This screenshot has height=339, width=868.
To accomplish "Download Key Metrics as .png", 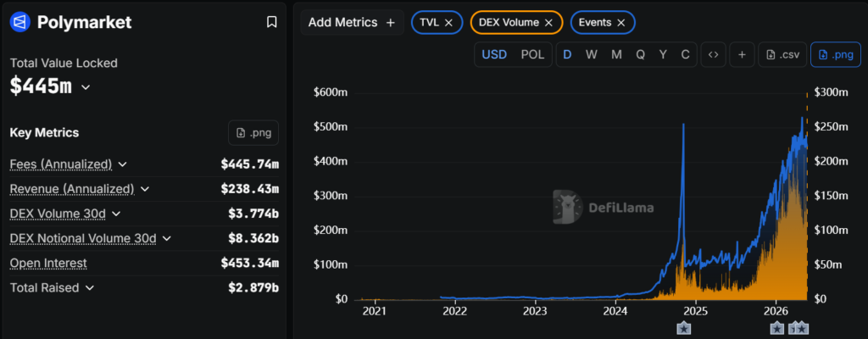I will click(253, 133).
